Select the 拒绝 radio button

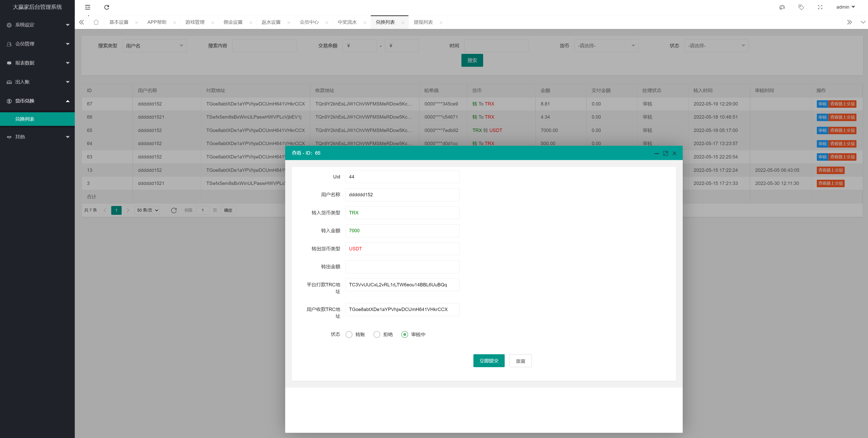377,334
